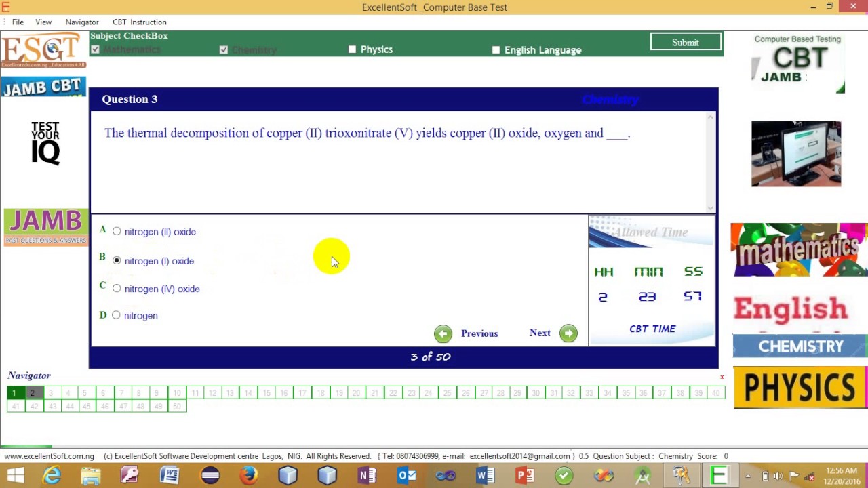Open Windows Start button
Viewport: 868px width, 488px height.
point(15,476)
